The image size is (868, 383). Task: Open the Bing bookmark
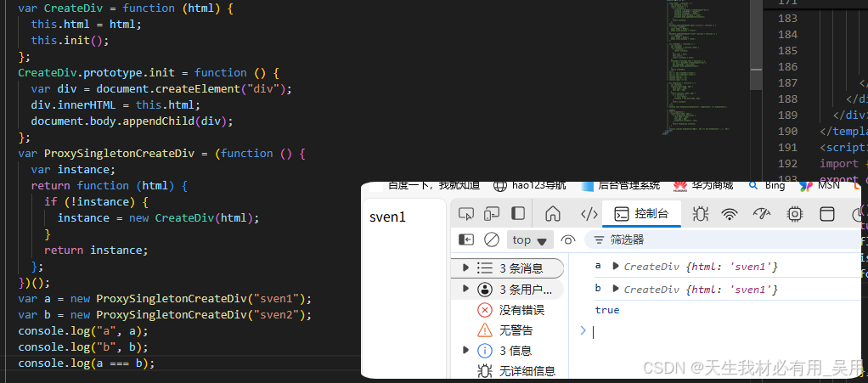point(767,186)
